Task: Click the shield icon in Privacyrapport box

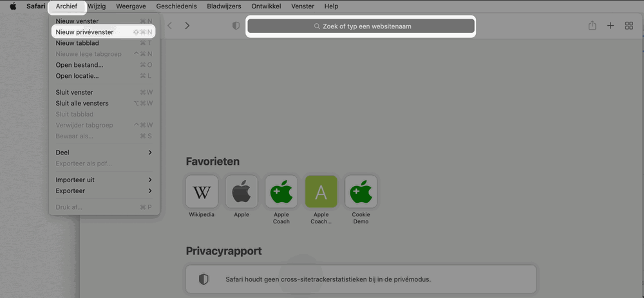Action: [204, 279]
